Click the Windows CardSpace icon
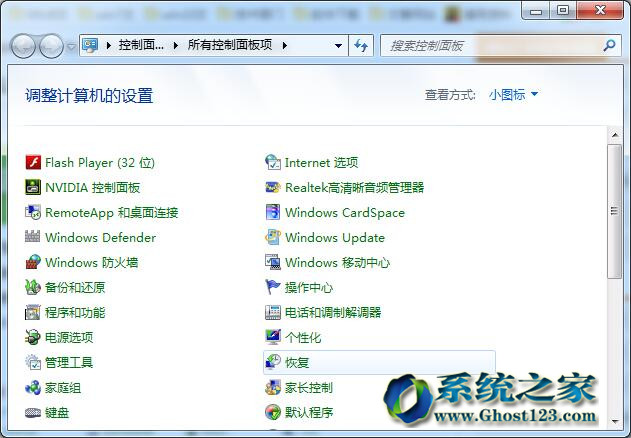631x438 pixels. (x=273, y=213)
